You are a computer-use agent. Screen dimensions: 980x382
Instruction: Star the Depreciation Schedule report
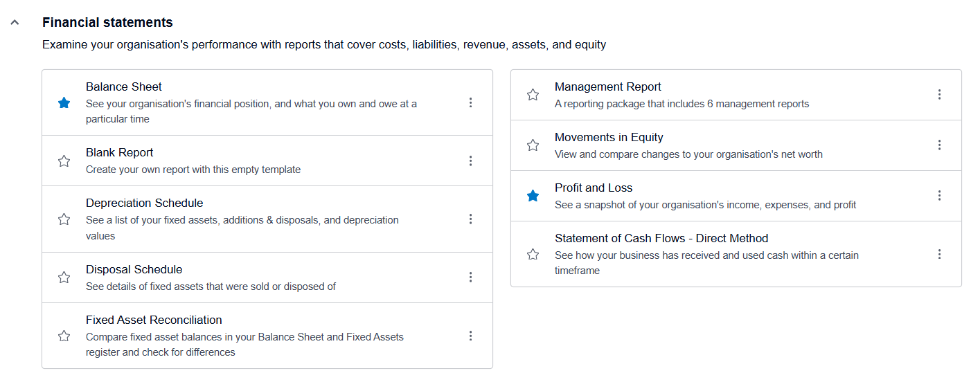[x=64, y=219]
